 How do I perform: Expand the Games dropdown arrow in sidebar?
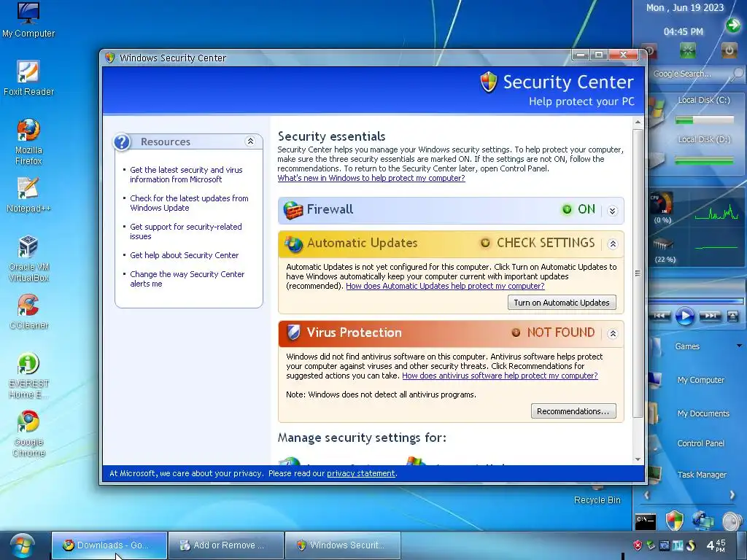coord(739,346)
